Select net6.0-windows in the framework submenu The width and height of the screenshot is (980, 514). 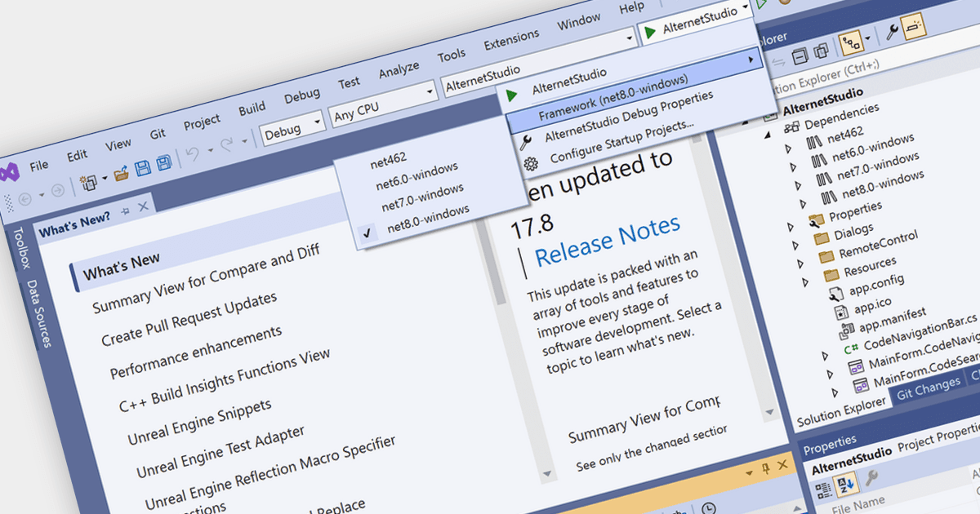point(416,176)
